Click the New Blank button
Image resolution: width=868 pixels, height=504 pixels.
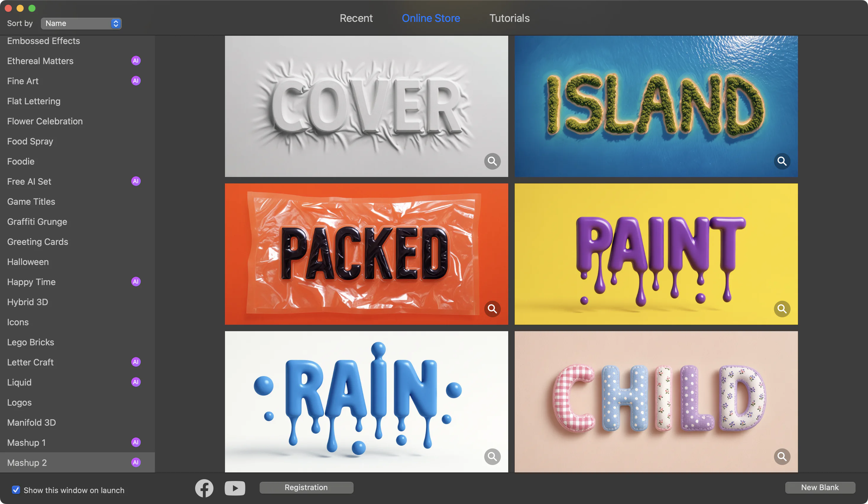click(820, 487)
